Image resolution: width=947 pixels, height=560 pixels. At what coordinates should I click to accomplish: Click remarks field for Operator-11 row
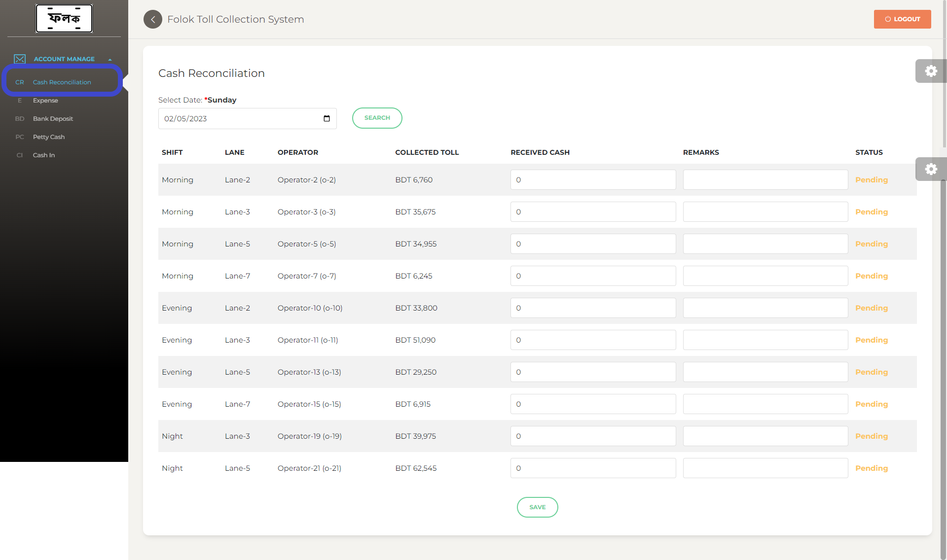[x=765, y=340]
